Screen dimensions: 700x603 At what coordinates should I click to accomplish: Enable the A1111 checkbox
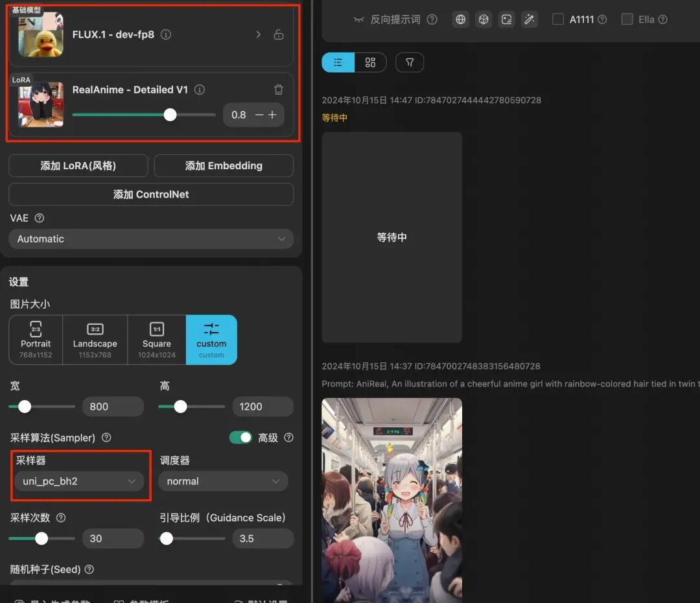click(558, 19)
